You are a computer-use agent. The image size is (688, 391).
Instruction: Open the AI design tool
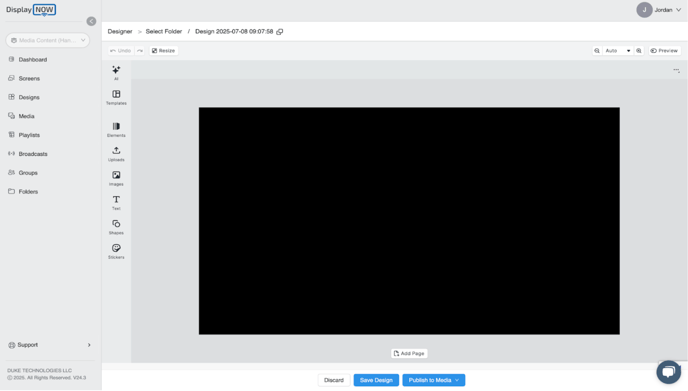pos(116,72)
